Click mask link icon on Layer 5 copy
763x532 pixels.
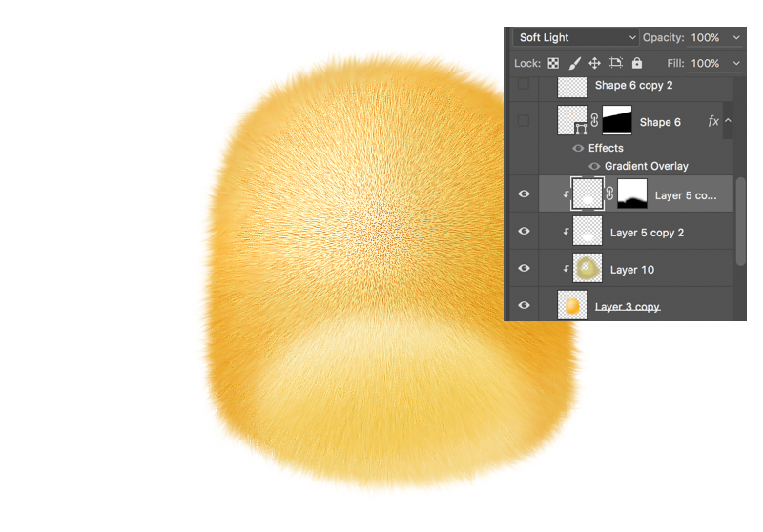point(609,194)
